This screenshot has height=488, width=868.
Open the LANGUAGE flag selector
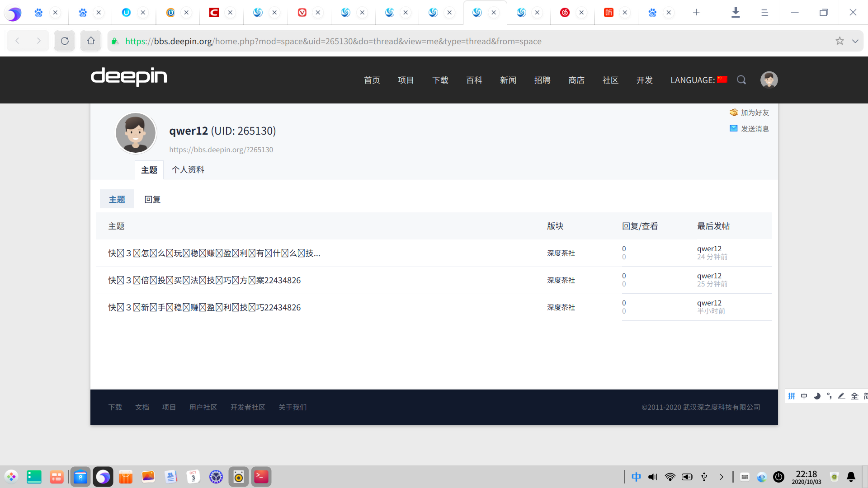[x=722, y=80]
